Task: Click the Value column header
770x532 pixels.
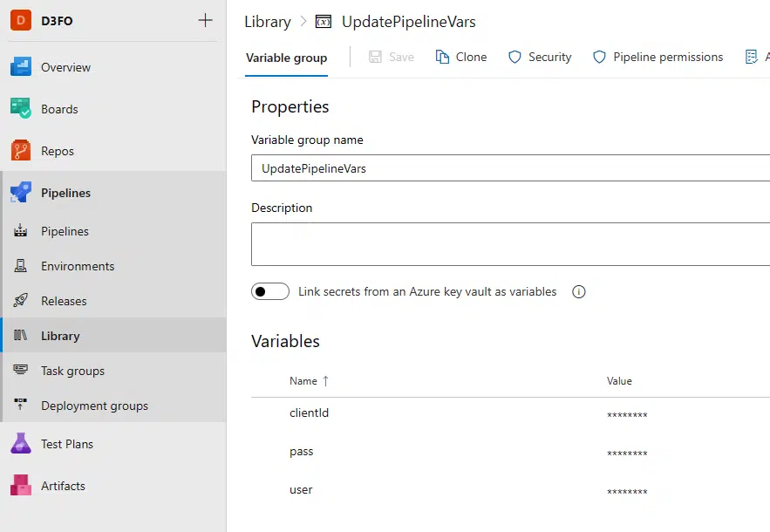Action: (x=619, y=381)
